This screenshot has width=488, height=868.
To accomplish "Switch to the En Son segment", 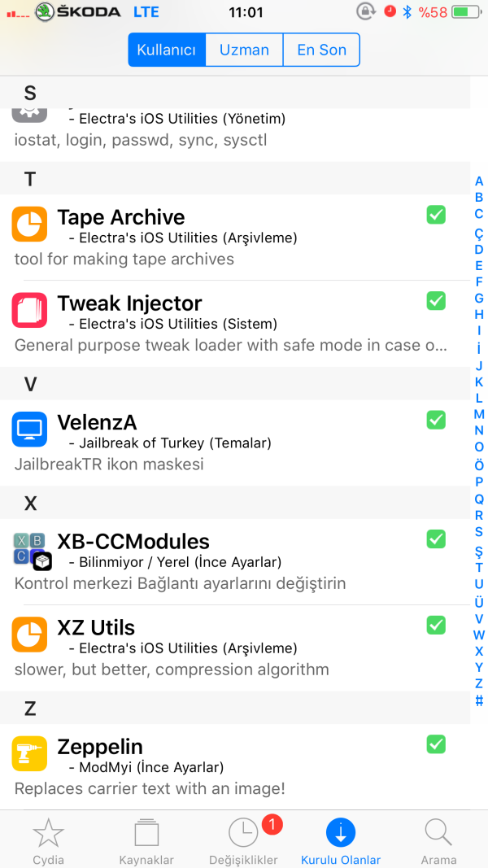I will pyautogui.click(x=321, y=50).
